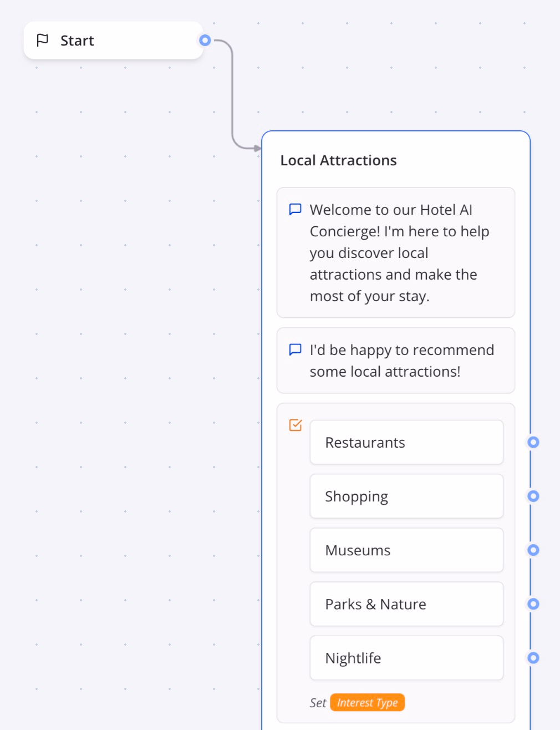The image size is (560, 730).
Task: Click the Nightlife output connector dot
Action: click(x=533, y=657)
